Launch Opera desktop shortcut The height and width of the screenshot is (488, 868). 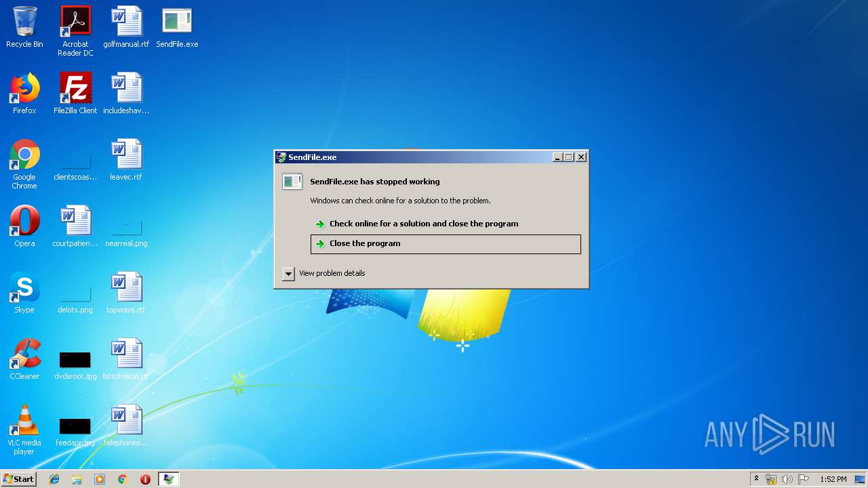click(24, 226)
